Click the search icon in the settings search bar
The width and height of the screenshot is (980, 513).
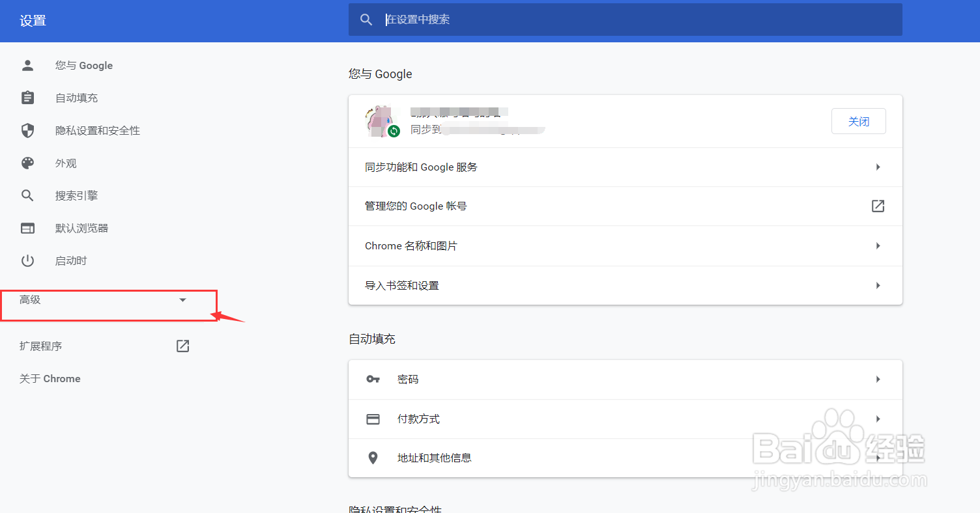pyautogui.click(x=367, y=20)
